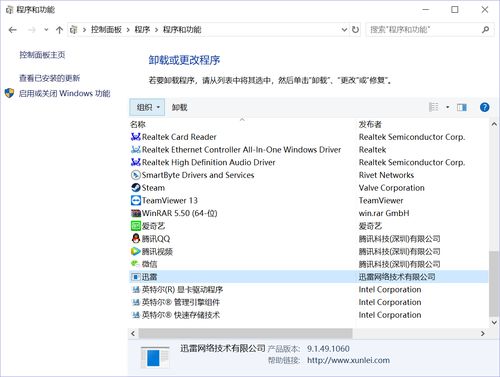Click the Realtek High Definition Audio icon

click(x=136, y=162)
